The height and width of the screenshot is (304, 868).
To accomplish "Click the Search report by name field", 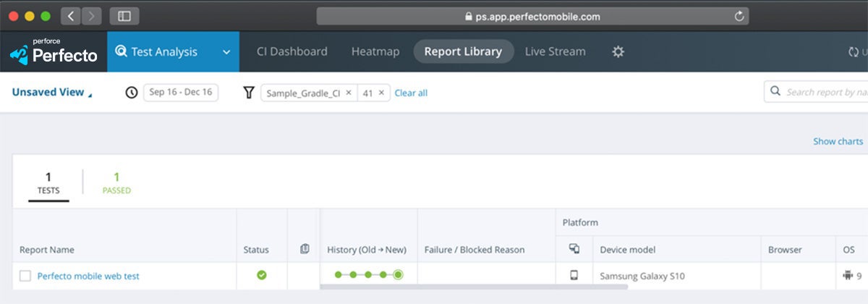I will pyautogui.click(x=816, y=92).
